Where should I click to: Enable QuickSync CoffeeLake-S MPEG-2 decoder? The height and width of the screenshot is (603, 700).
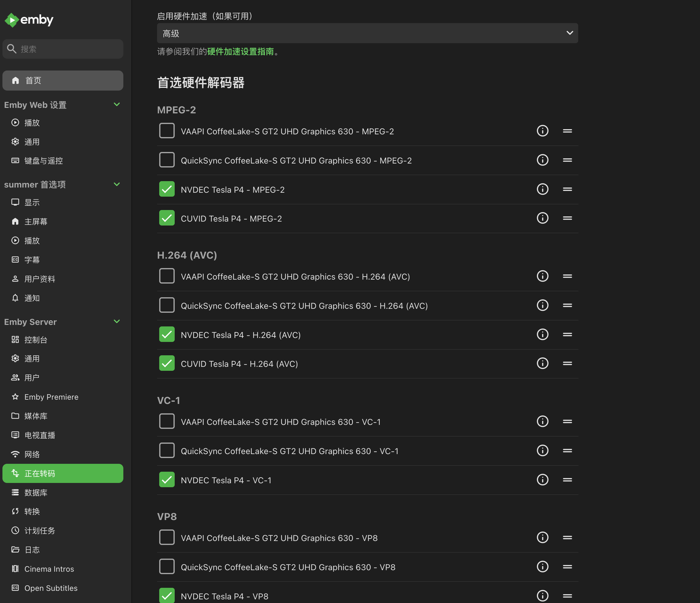coord(167,160)
